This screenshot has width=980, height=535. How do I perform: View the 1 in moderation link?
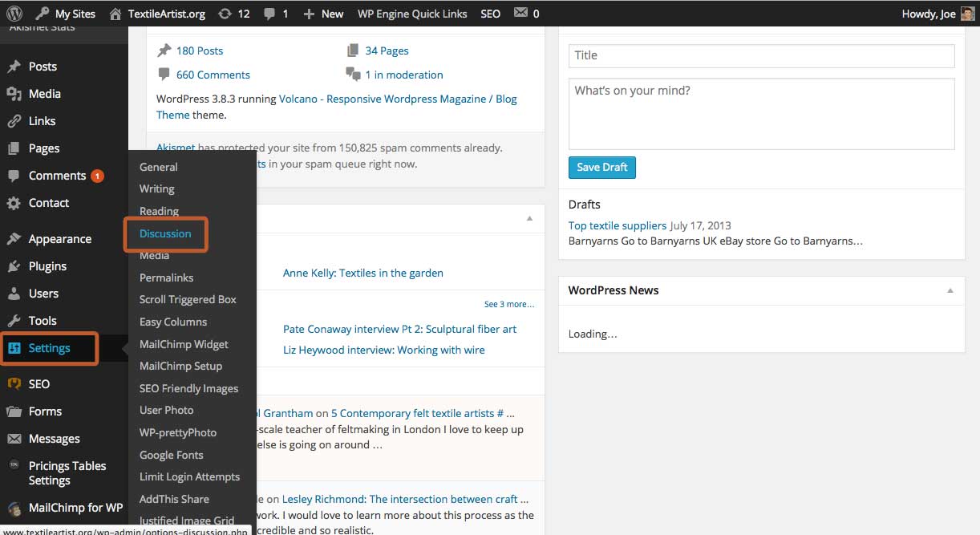pos(404,75)
